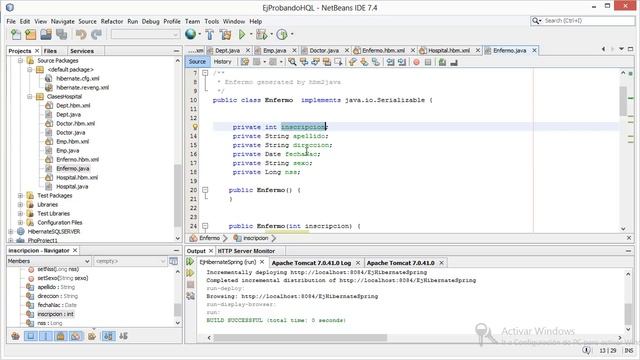Click the Save All toolbar icon

(x=61, y=35)
